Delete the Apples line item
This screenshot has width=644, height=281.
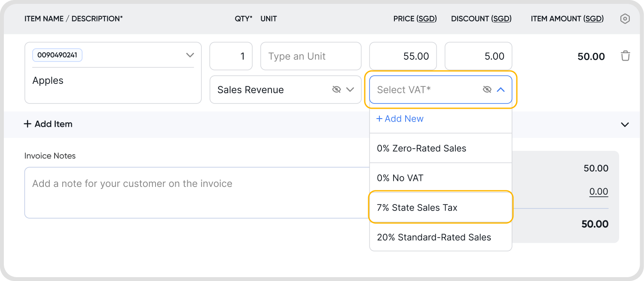point(625,56)
